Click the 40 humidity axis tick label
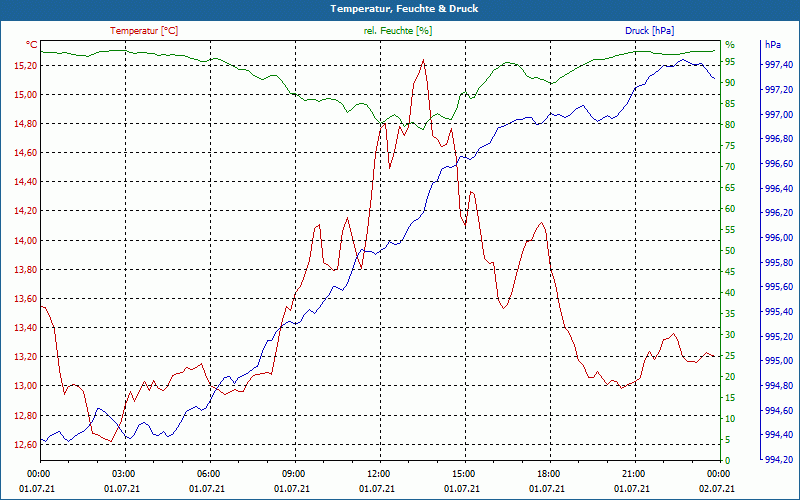This screenshot has width=800, height=500. tap(730, 293)
